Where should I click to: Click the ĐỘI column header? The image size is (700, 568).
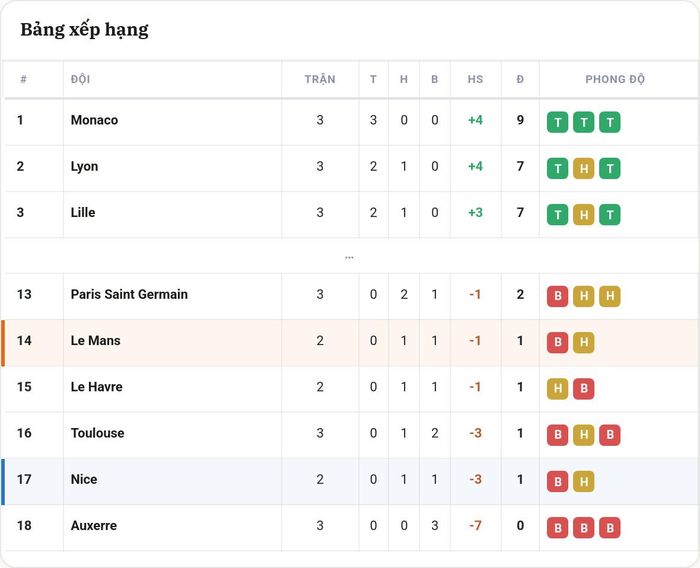(80, 79)
